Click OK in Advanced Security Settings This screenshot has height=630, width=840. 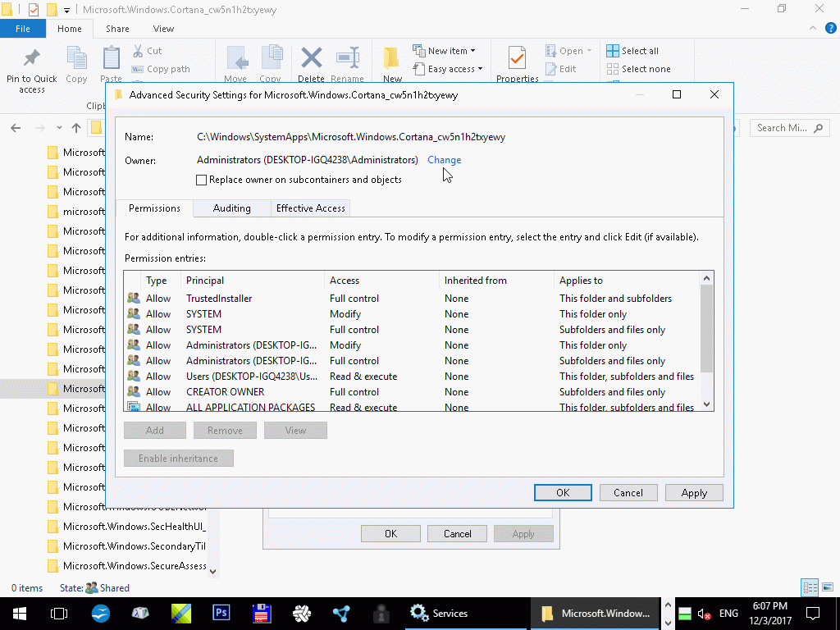click(563, 493)
